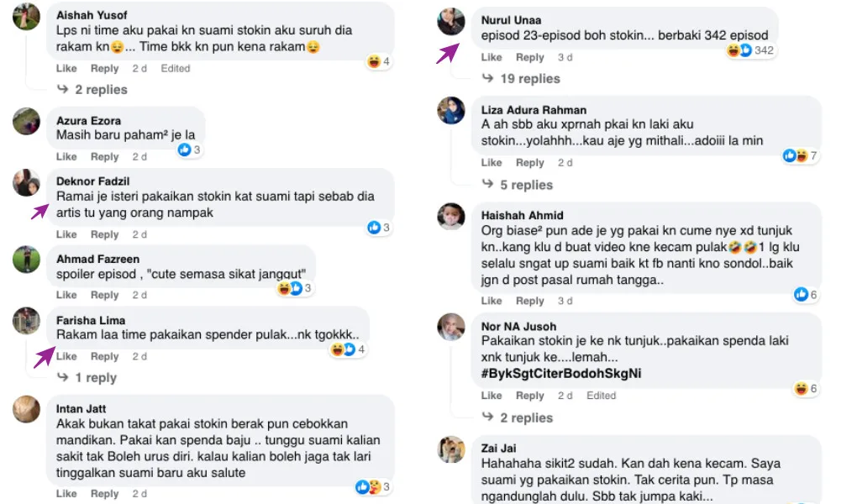857x504 pixels.
Task: Click the thumbs-up reaction on Azura Ezora's comment
Action: click(x=184, y=150)
